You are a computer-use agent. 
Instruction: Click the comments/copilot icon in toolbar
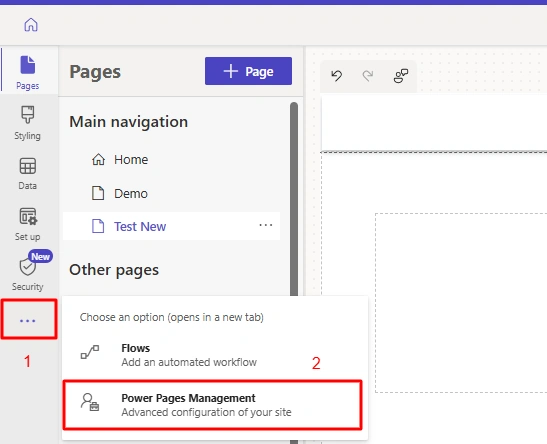[x=401, y=75]
